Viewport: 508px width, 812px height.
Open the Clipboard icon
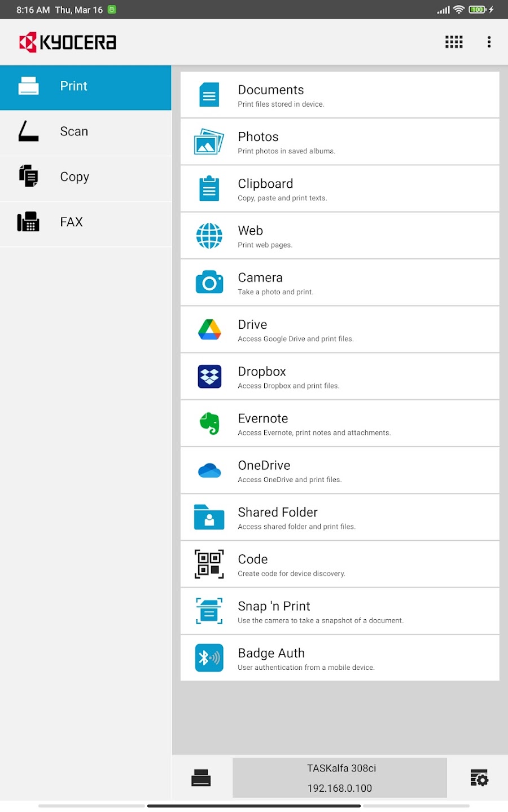pyautogui.click(x=209, y=188)
